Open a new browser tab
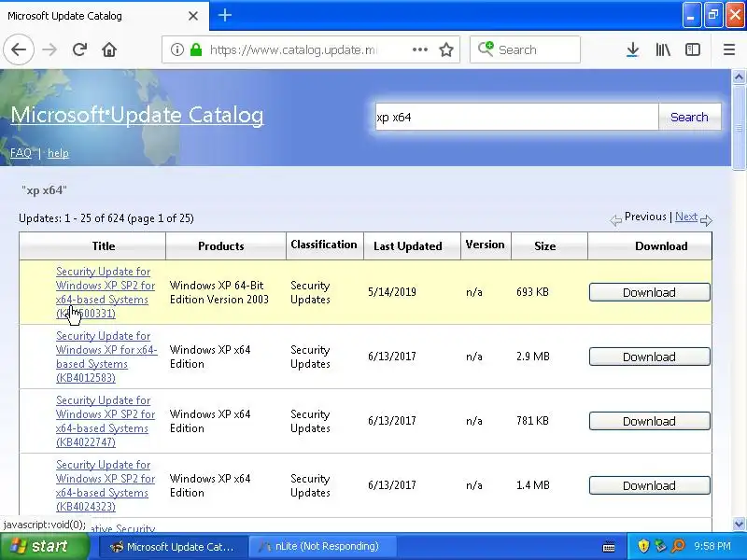This screenshot has height=560, width=747. (x=225, y=15)
